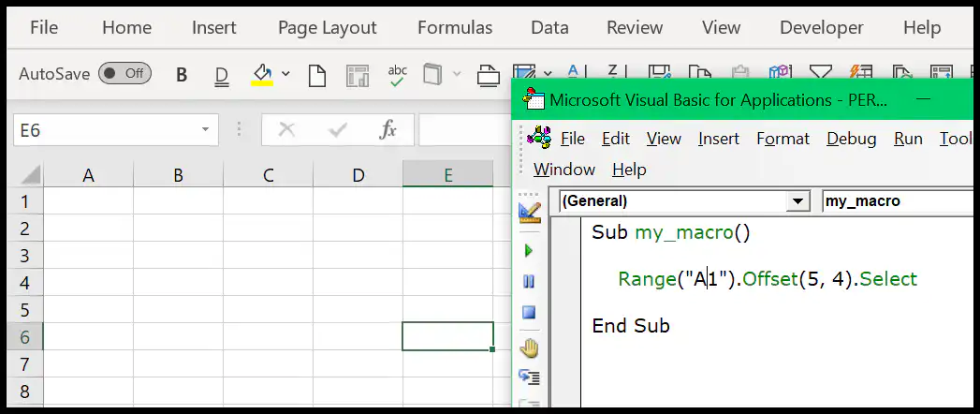Open VBA editor Format menu
The width and height of the screenshot is (980, 414).
(783, 139)
